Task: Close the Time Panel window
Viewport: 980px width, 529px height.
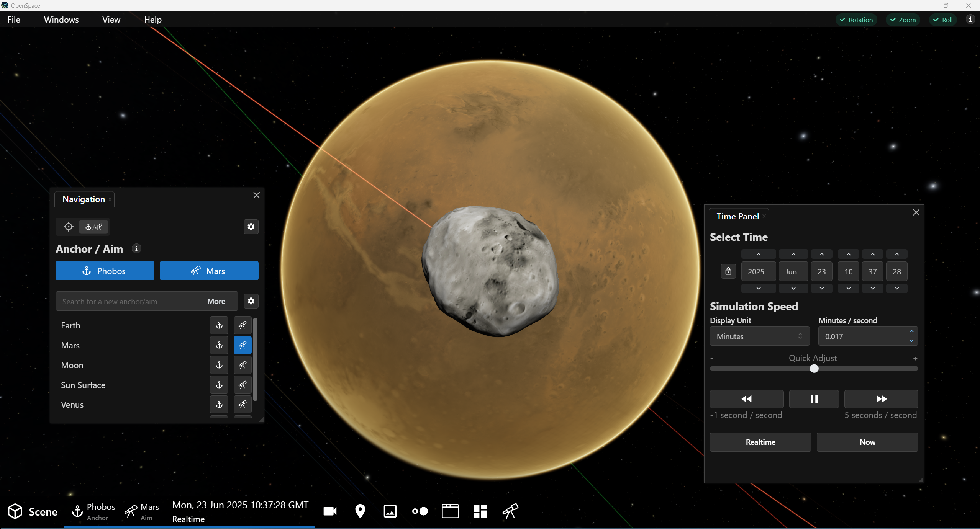Action: pyautogui.click(x=916, y=212)
